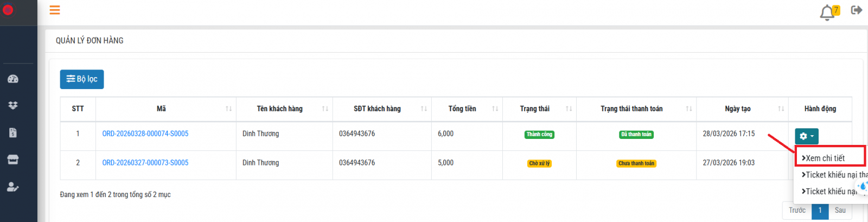Click the Chưa thanh toán badge
Screen dimensions: 868x222
636,163
